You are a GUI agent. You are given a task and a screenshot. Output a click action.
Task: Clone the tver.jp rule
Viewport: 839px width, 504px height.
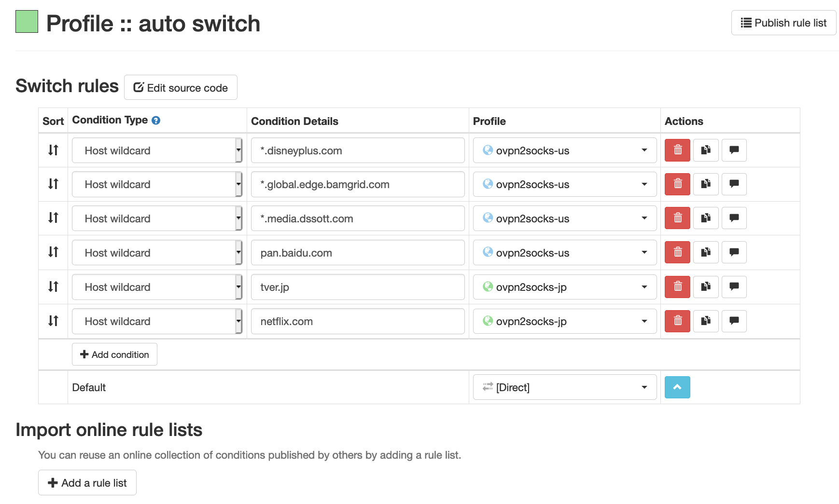tap(706, 287)
